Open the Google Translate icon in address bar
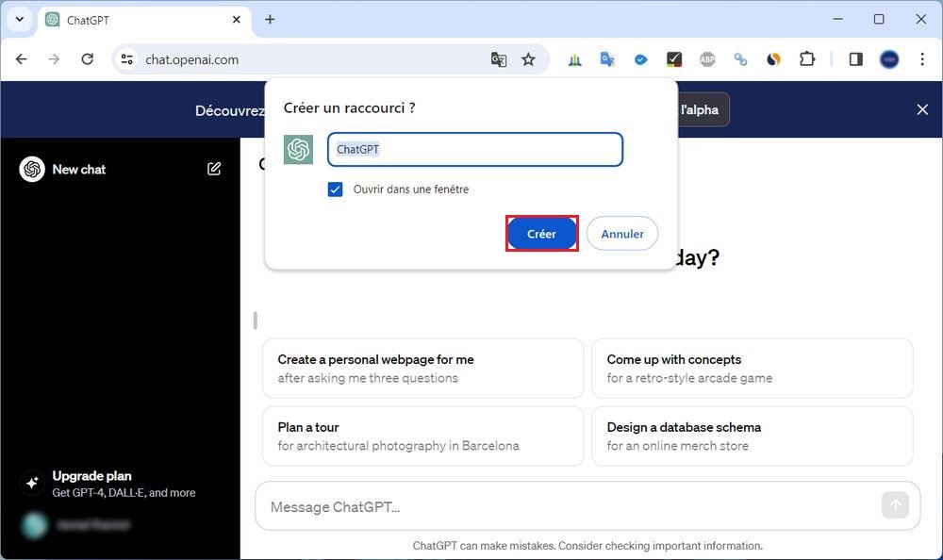 (x=499, y=59)
